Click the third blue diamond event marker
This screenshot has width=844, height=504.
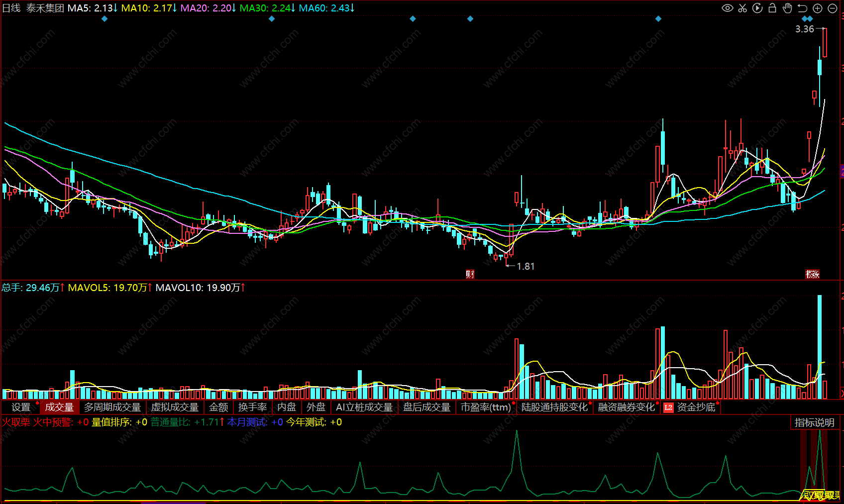tap(413, 19)
